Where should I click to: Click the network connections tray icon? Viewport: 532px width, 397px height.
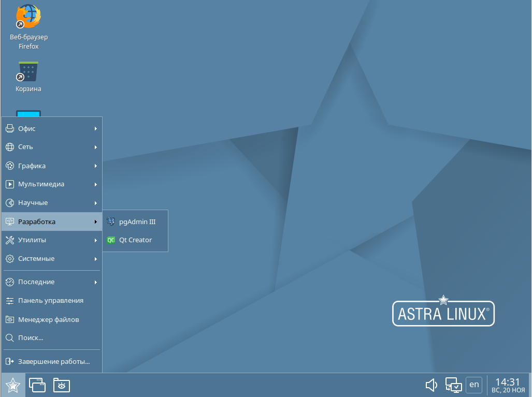pyautogui.click(x=454, y=385)
